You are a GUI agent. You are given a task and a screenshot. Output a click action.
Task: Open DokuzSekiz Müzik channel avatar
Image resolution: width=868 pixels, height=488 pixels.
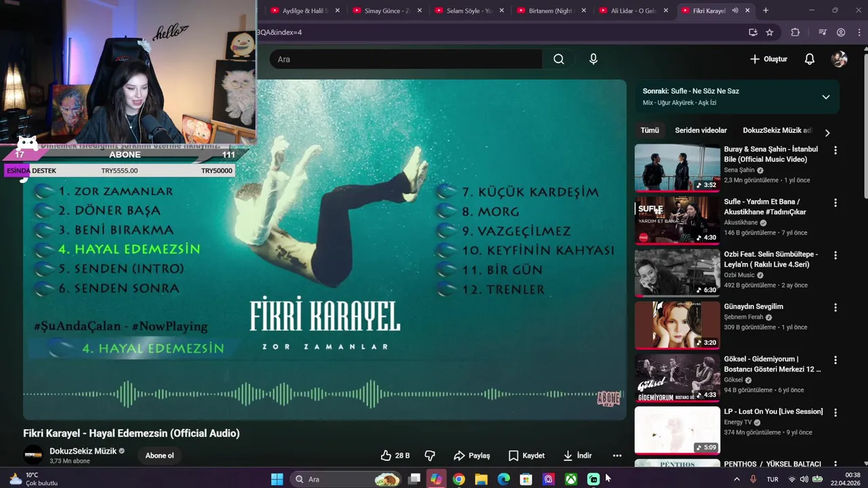click(x=33, y=455)
